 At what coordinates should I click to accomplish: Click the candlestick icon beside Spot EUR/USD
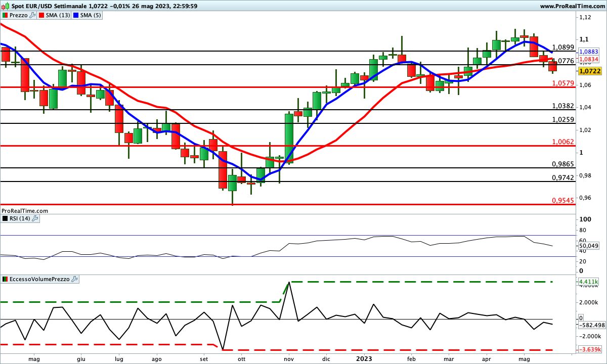pyautogui.click(x=5, y=6)
